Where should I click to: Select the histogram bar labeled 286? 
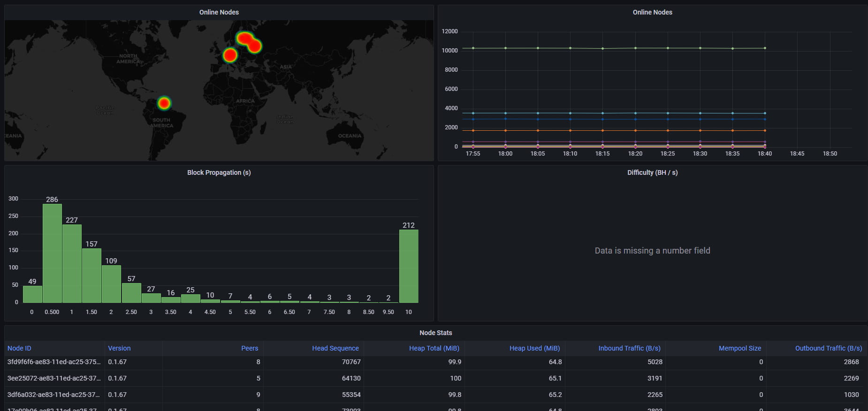[52, 253]
